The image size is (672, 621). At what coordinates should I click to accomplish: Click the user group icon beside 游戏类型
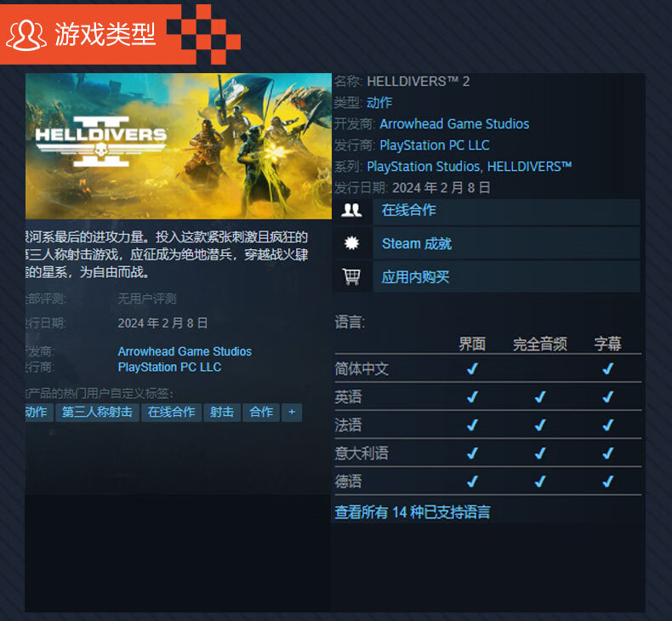coord(26,35)
